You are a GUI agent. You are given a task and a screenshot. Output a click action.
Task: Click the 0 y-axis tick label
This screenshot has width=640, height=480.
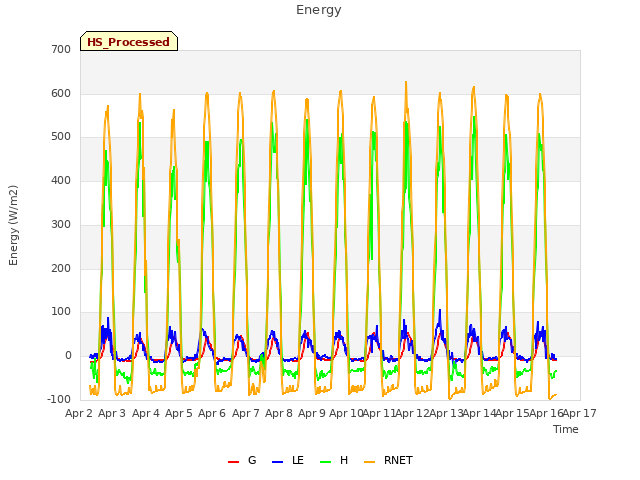[x=68, y=356]
